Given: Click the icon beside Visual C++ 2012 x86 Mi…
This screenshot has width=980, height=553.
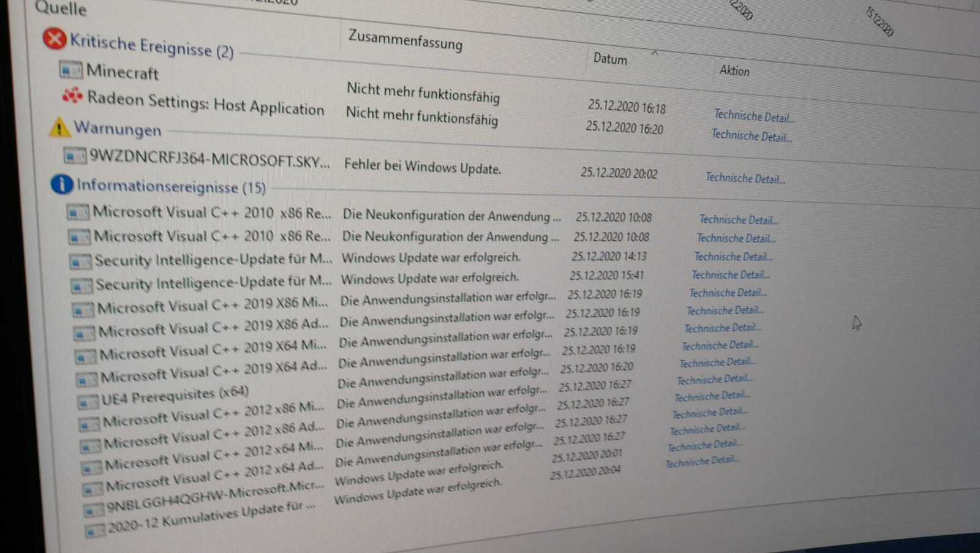Looking at the screenshot, I should 89,424.
